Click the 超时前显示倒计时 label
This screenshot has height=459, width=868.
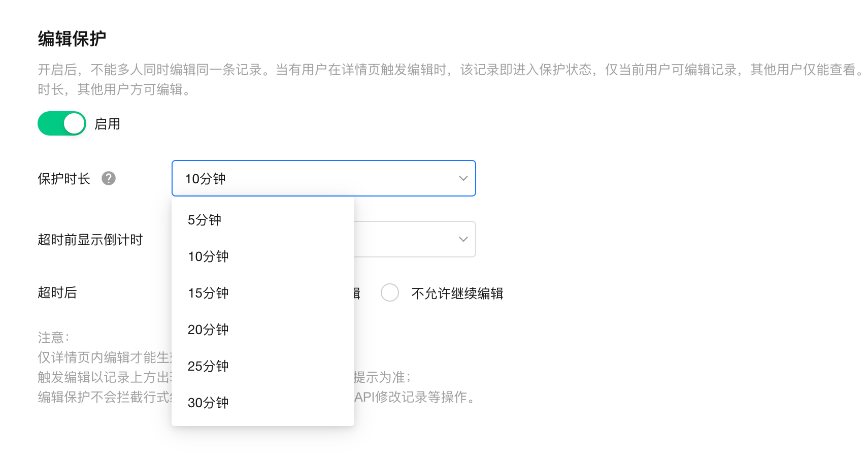coord(90,240)
